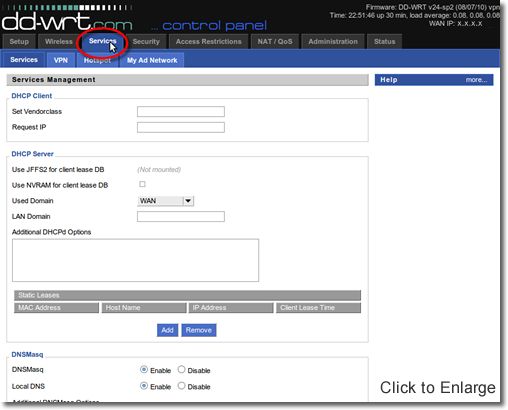Toggle Use NVRAM for client lease DB checkbox
The image size is (508, 410).
click(142, 184)
